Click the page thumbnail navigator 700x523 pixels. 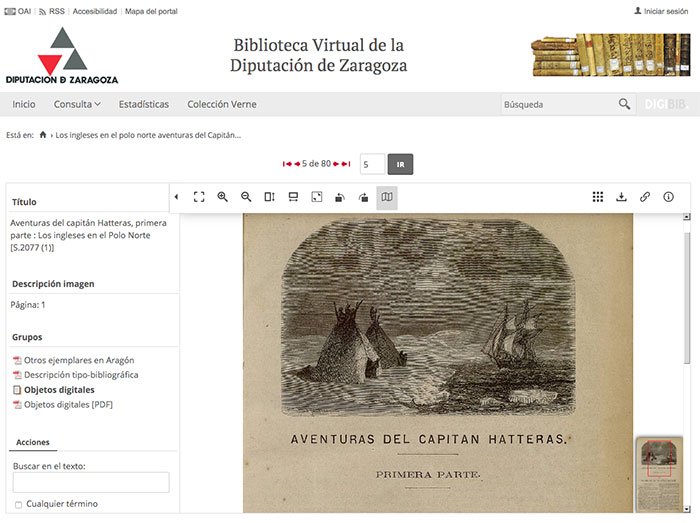click(659, 475)
